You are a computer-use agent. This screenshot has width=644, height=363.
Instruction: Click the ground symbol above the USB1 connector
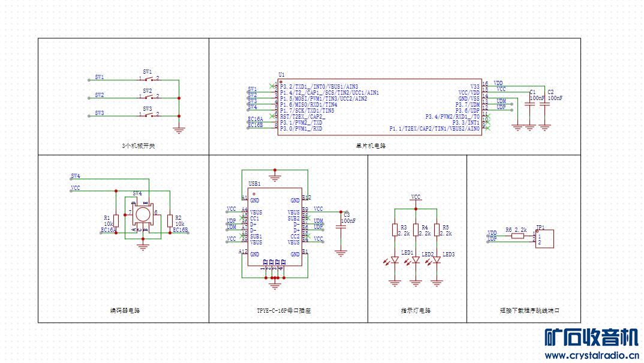pos(275,177)
